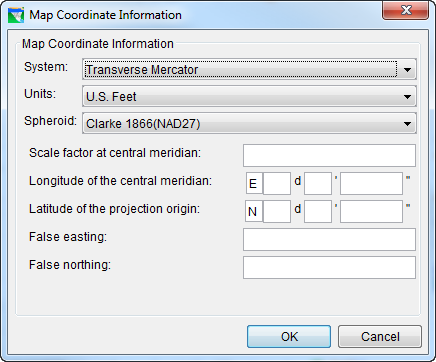Click the Map Coordinate Information app icon

pyautogui.click(x=16, y=15)
